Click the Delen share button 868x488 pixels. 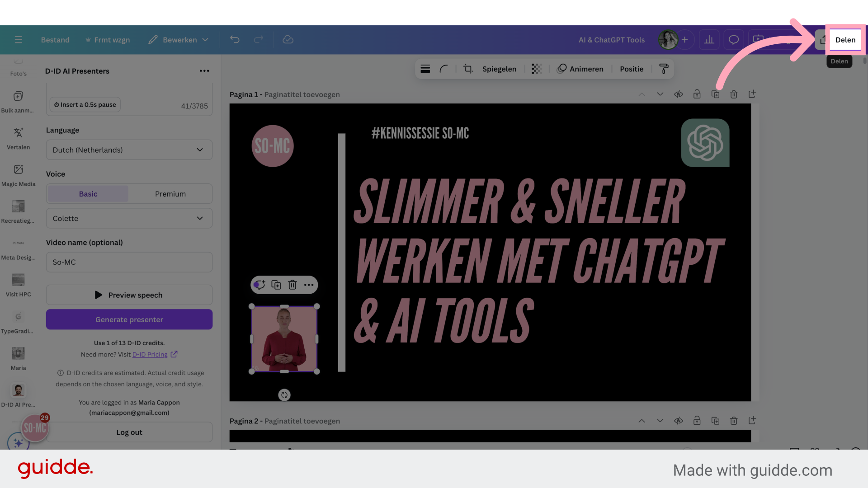pyautogui.click(x=845, y=40)
